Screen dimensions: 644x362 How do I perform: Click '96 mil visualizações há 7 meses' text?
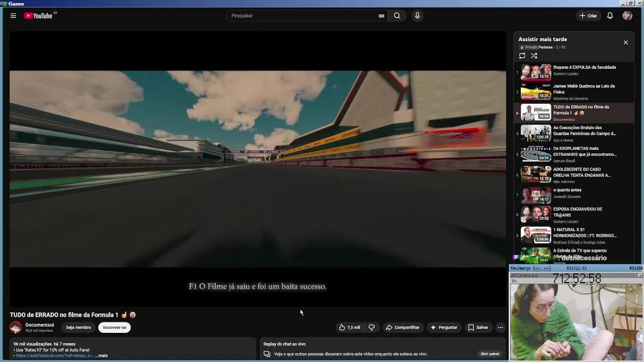click(44, 344)
